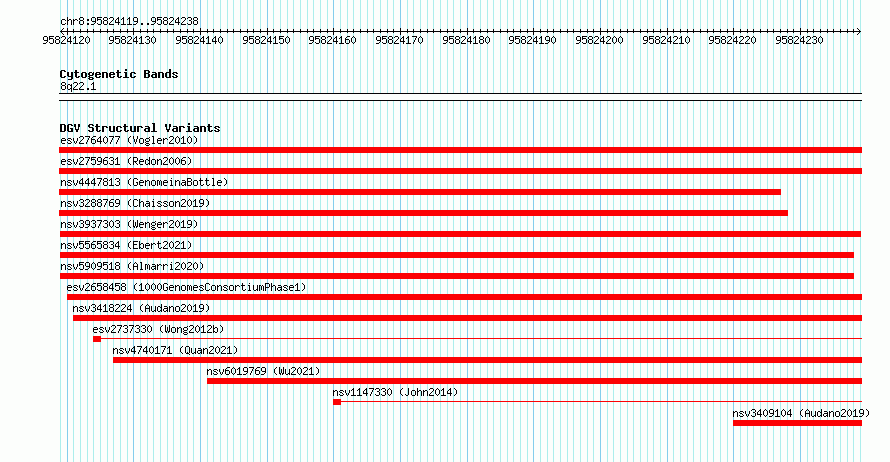This screenshot has width=890, height=462.
Task: Click the 8q22.1 band label
Action: point(78,86)
